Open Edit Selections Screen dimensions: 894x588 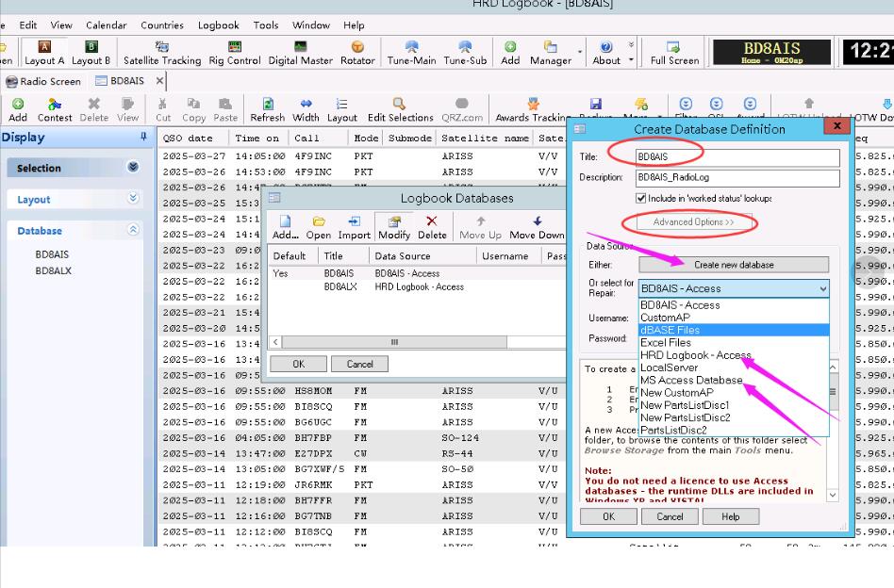(x=400, y=110)
